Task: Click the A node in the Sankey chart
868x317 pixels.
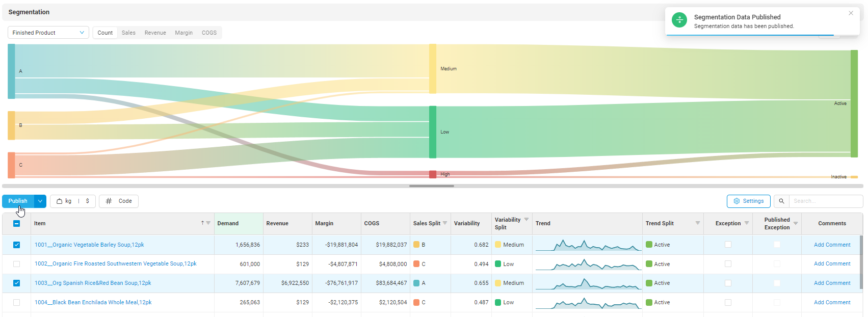Action: click(x=11, y=71)
